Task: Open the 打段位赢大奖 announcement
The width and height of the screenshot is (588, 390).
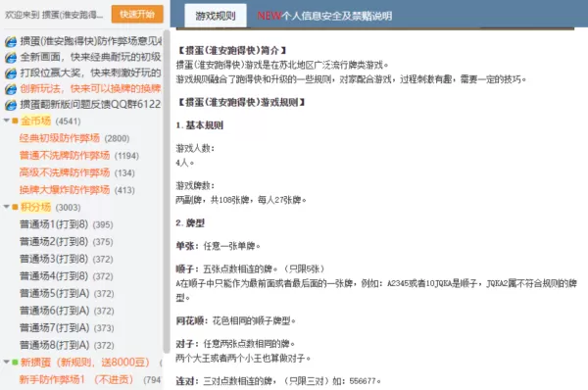Action: (x=90, y=73)
